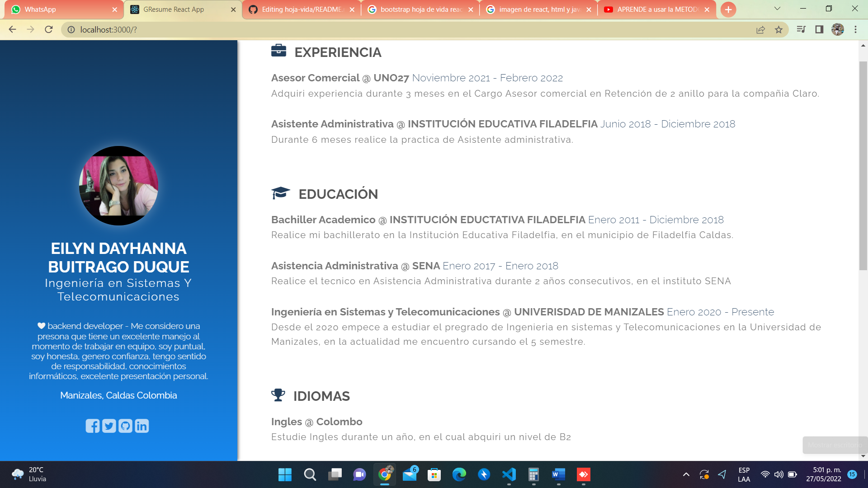This screenshot has width=868, height=488.
Task: Select the graduation cap icon next to EDUCACIÓN
Action: [x=281, y=193]
